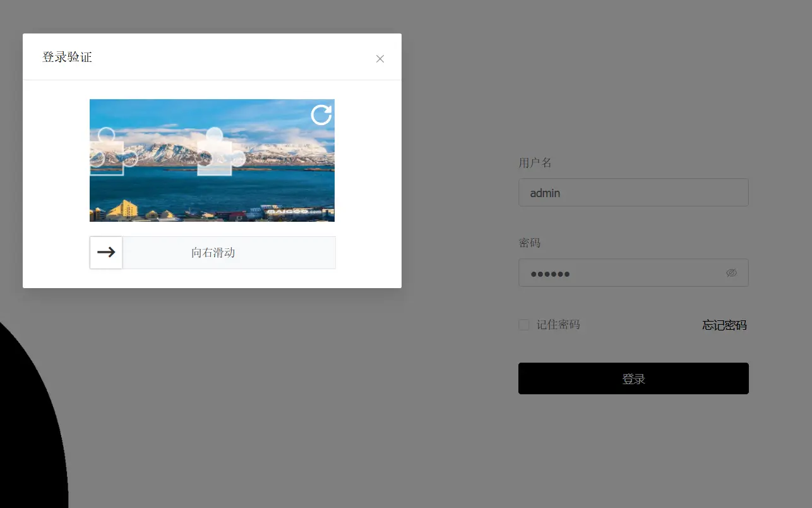Viewport: 812px width, 508px height.
Task: Click the 记住密码 label text
Action: 558,325
